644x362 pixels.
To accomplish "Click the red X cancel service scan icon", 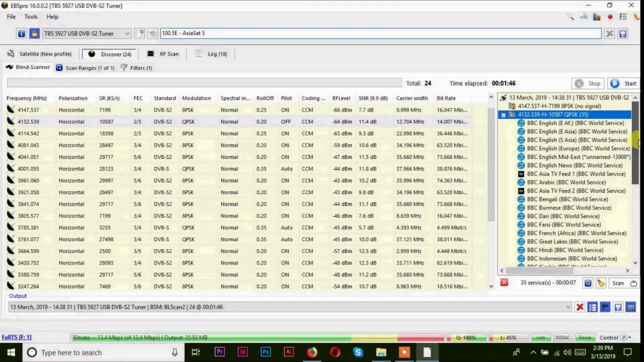I will point(504,283).
